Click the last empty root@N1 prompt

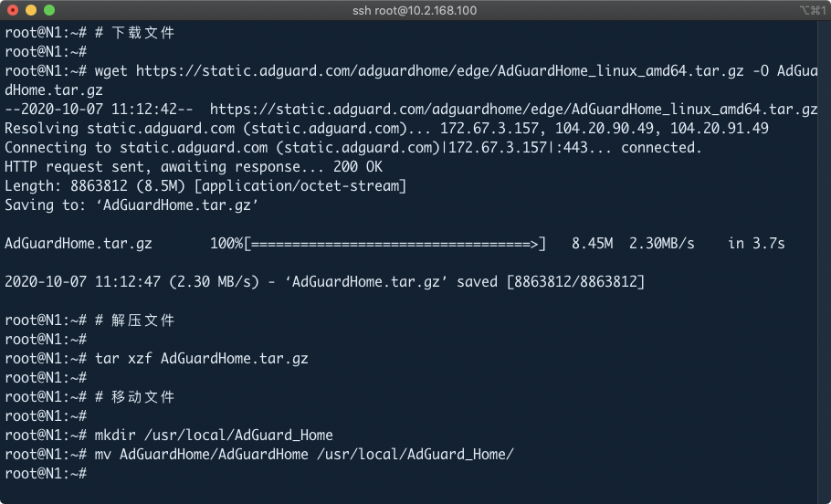(46, 474)
